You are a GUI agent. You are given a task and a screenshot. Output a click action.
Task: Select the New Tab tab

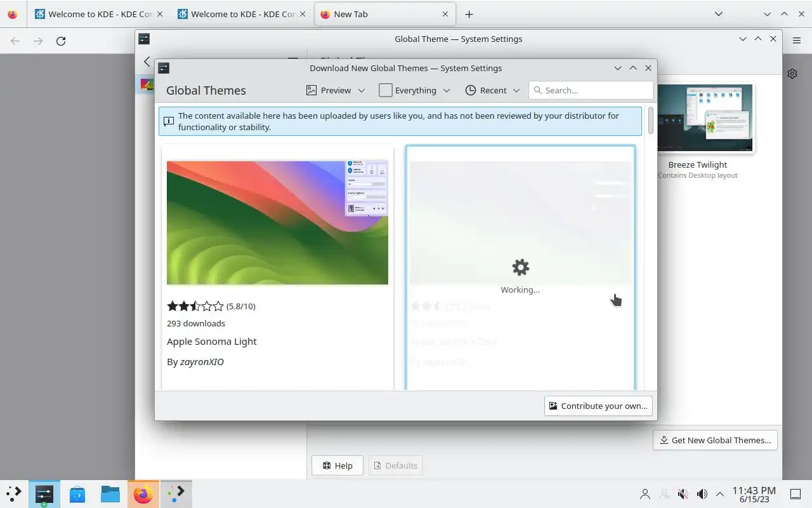coord(384,14)
